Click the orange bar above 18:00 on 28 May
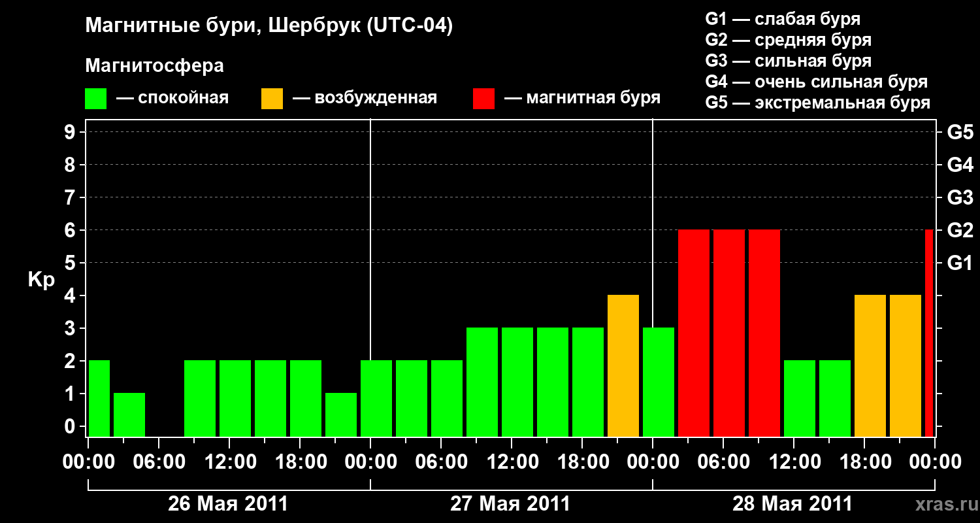The height and width of the screenshot is (523, 980). pyautogui.click(x=870, y=365)
